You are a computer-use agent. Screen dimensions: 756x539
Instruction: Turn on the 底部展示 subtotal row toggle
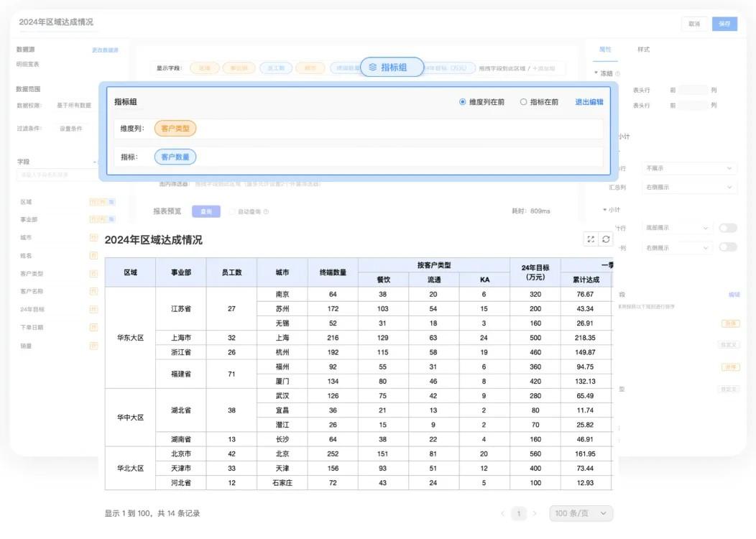(728, 228)
